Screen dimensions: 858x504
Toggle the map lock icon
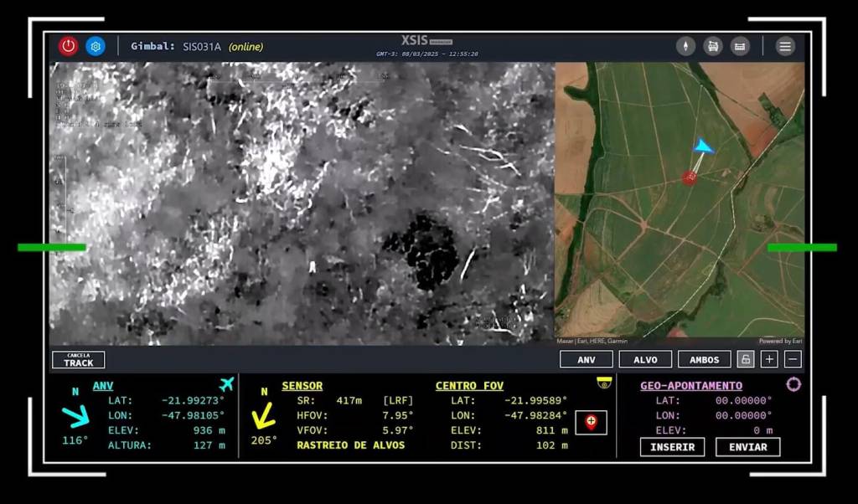tap(745, 359)
